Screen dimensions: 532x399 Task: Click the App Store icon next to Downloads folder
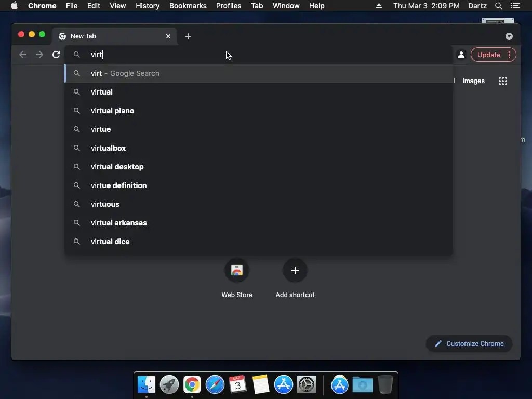click(340, 385)
